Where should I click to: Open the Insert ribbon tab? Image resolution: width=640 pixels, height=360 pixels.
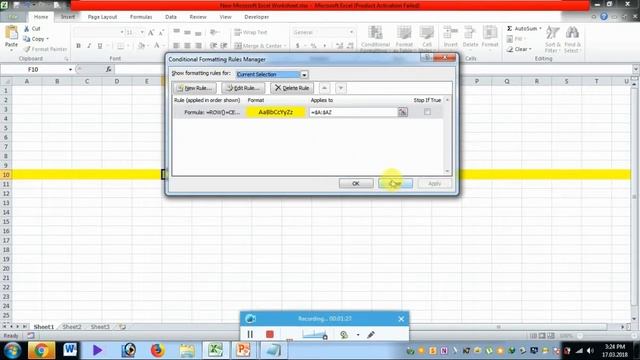click(x=68, y=17)
